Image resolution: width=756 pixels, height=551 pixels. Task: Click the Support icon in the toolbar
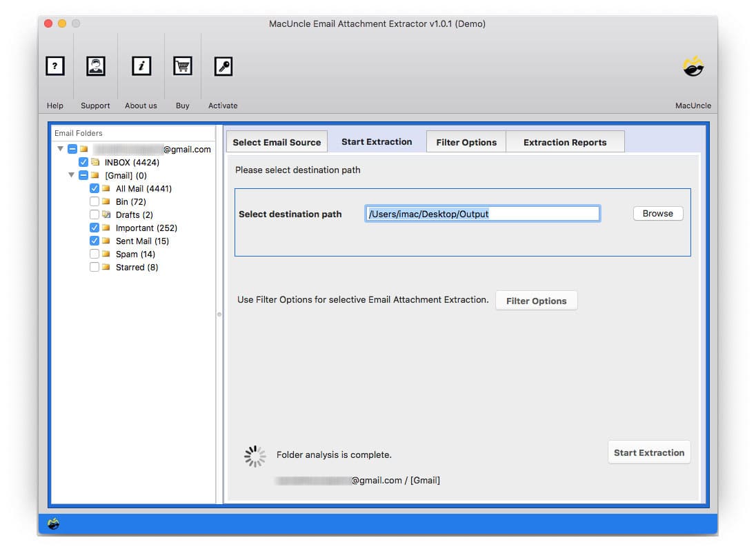pyautogui.click(x=95, y=66)
